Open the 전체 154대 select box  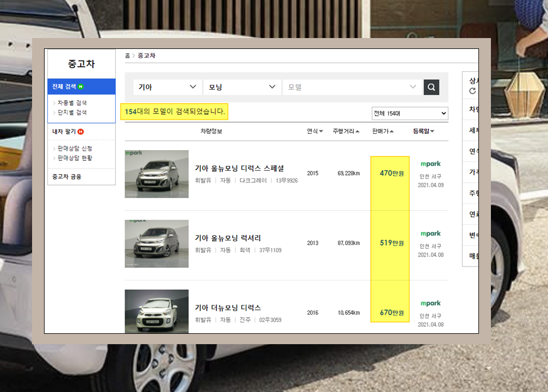coord(410,114)
